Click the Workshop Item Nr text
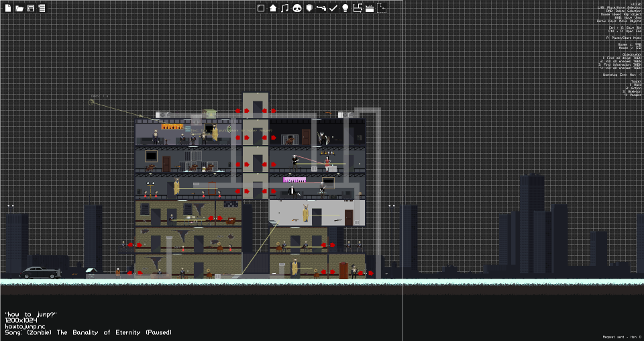This screenshot has height=341, width=644. click(622, 75)
